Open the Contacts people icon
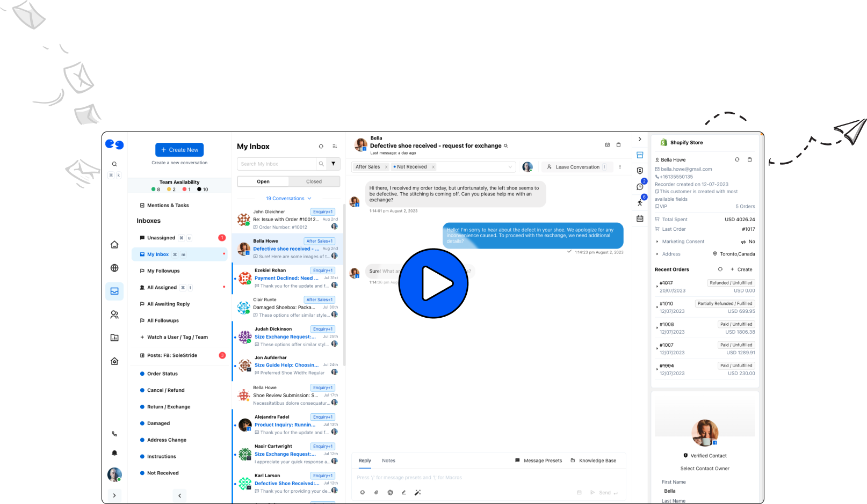867x504 pixels. 114,315
